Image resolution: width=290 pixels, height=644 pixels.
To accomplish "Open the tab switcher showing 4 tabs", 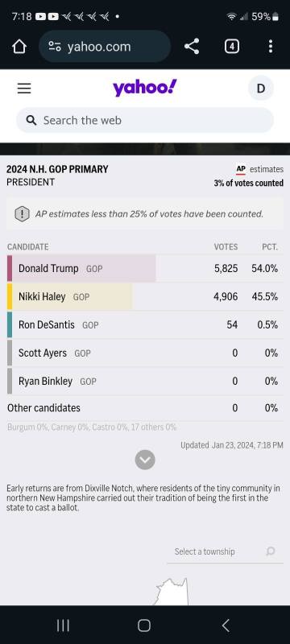I will [232, 47].
